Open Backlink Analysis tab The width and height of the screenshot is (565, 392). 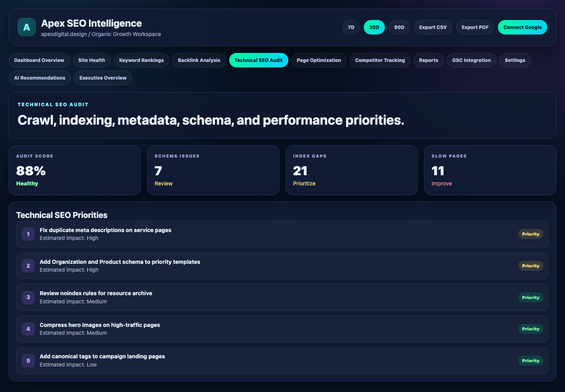coord(199,60)
